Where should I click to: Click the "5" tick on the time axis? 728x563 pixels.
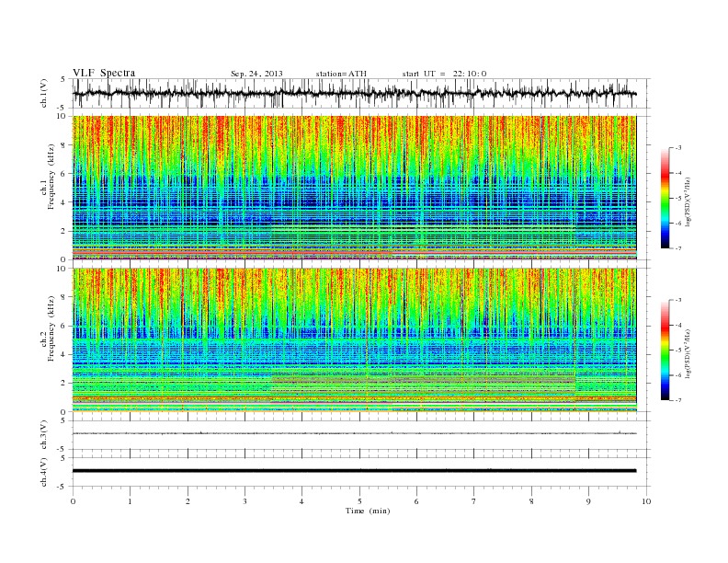pyautogui.click(x=359, y=501)
